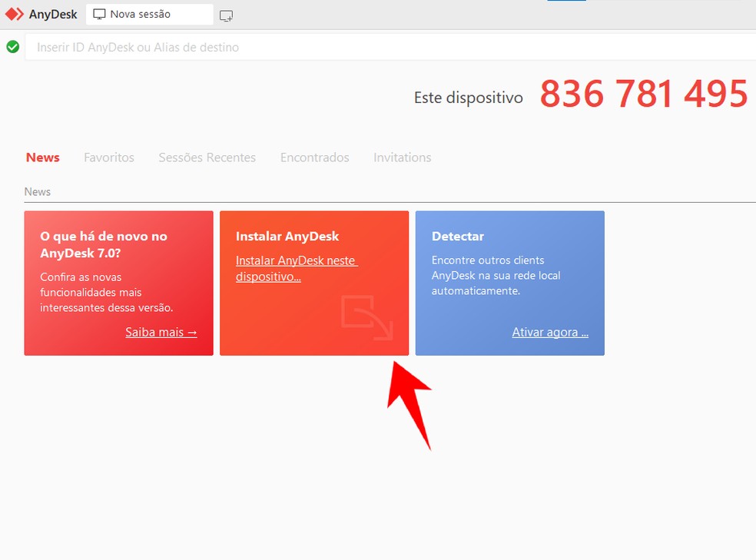Select the Sessões Recentes tab
756x560 pixels.
[207, 157]
